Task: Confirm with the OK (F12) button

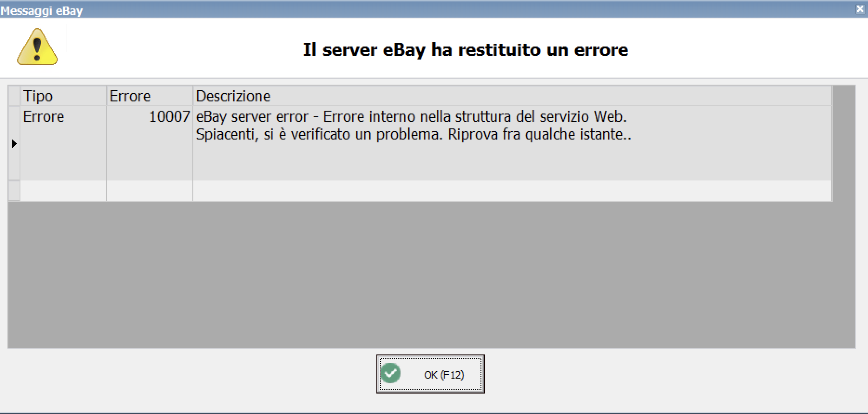Action: 430,374
